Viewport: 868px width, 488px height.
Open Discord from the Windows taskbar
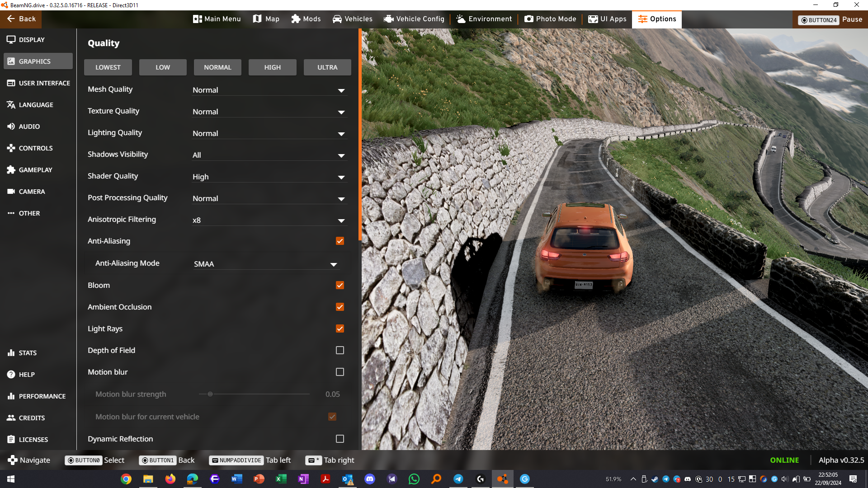tap(370, 479)
